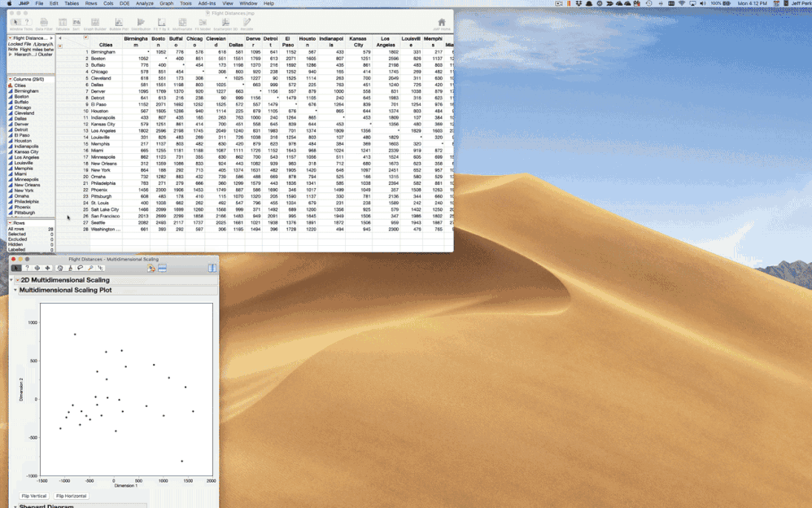812x508 pixels.
Task: Click the 'Salt Lake City' cell in the Cities column
Action: 105,209
